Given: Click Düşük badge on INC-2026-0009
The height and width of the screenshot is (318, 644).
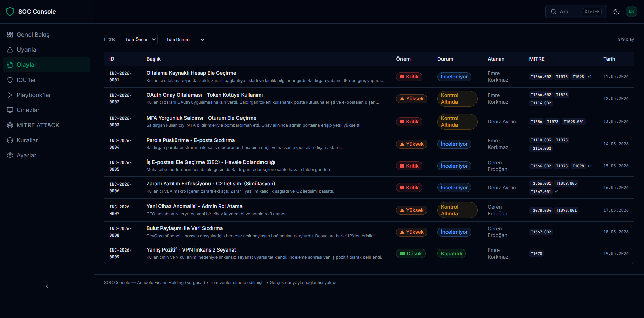Looking at the screenshot, I should tap(411, 254).
